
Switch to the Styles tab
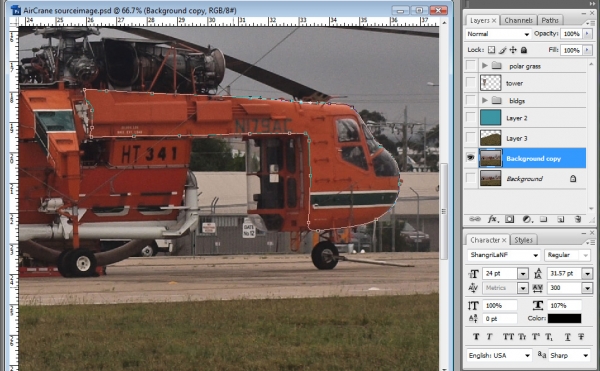pyautogui.click(x=523, y=240)
